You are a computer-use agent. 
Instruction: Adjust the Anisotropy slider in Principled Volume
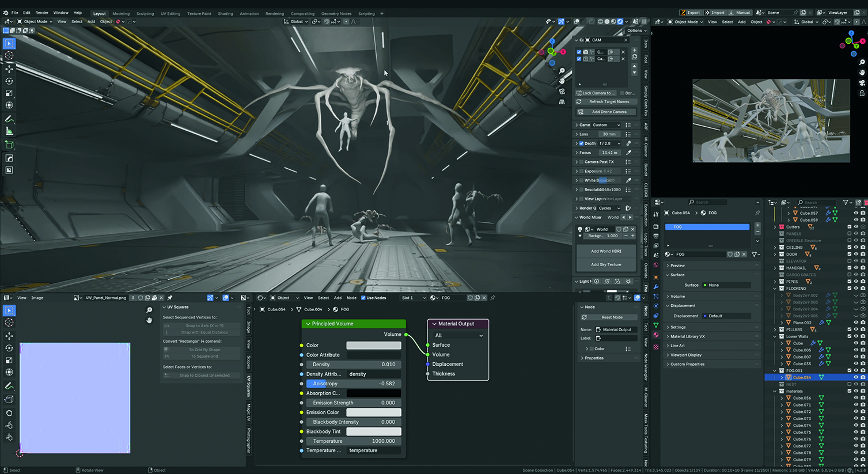pos(353,384)
